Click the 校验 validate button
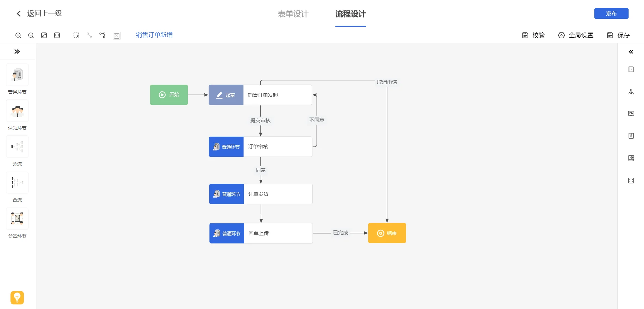 click(533, 35)
